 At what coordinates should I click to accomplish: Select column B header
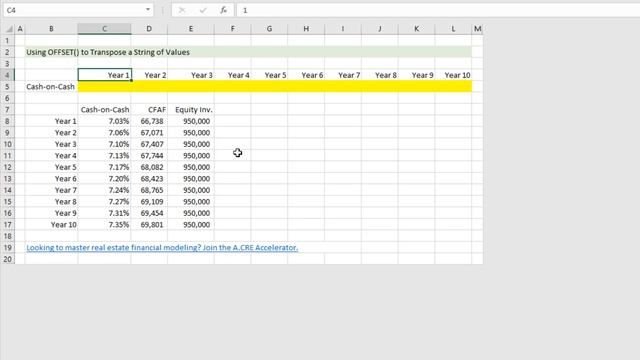tap(51, 29)
